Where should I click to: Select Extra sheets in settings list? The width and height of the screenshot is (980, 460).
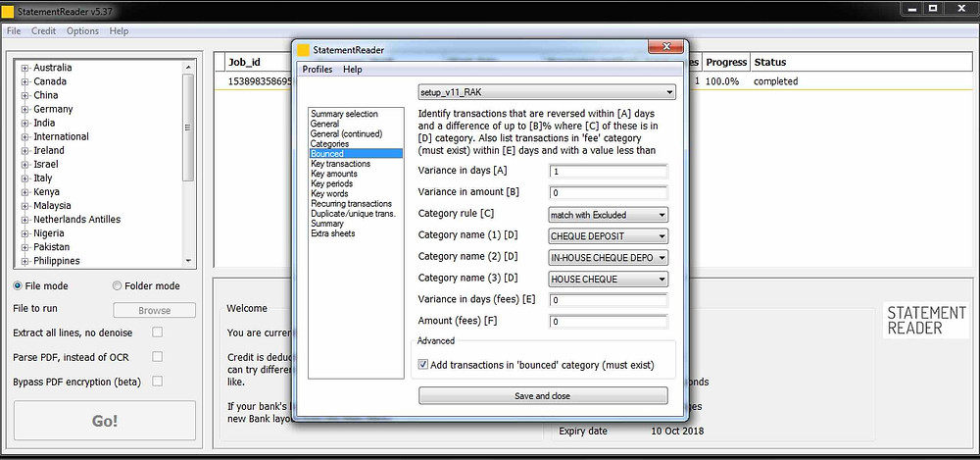pos(332,233)
